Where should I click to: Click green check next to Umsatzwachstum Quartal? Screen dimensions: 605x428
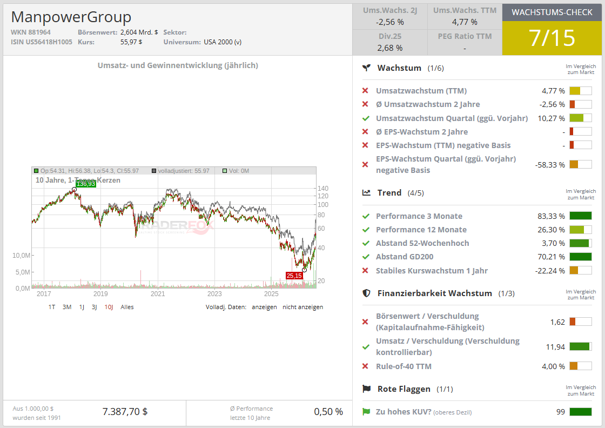(365, 118)
